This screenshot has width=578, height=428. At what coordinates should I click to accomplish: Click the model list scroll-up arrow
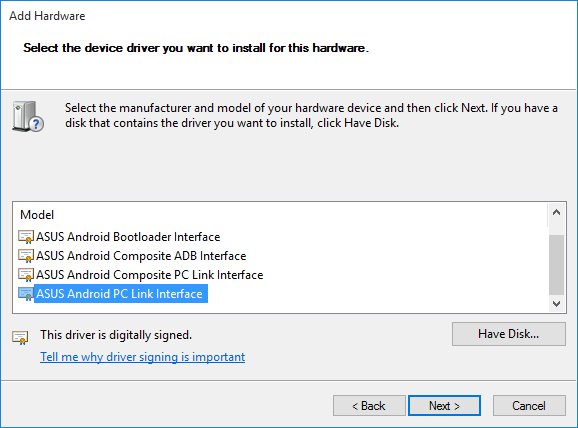(557, 212)
